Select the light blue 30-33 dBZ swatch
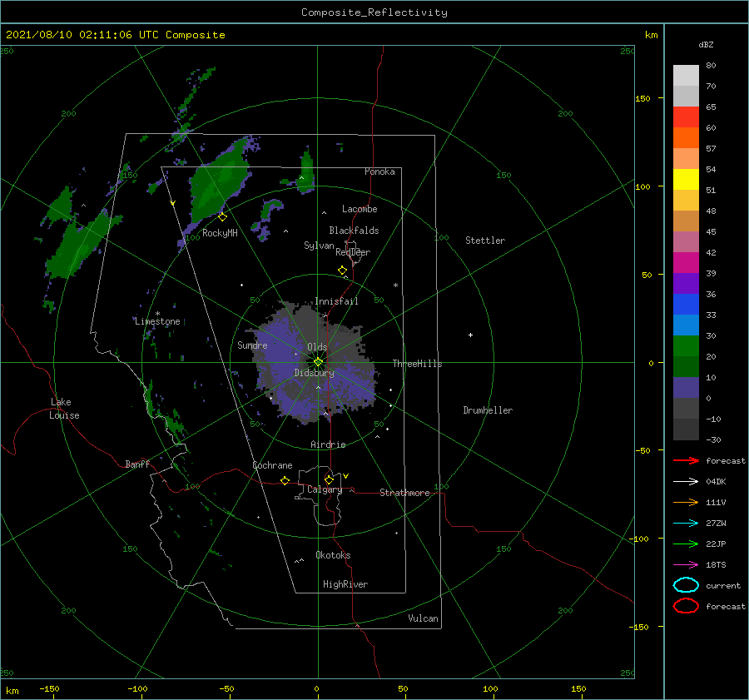 pyautogui.click(x=686, y=325)
